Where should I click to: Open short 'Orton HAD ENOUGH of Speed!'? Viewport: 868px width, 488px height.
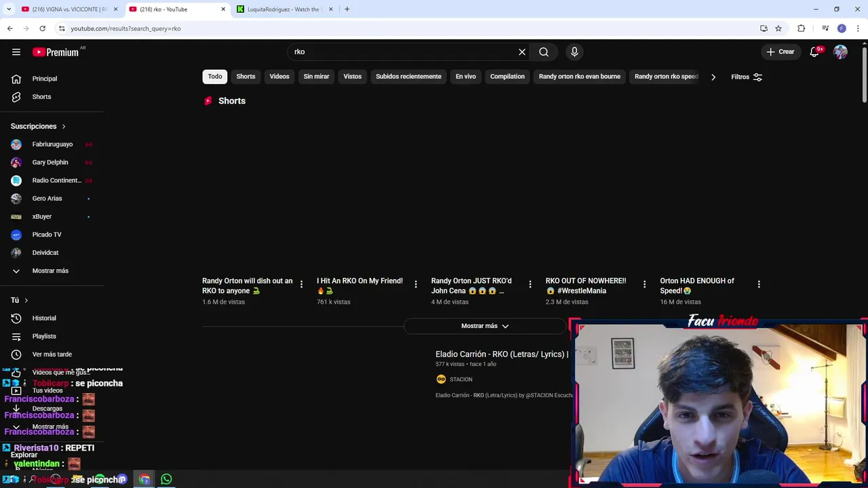coord(697,285)
